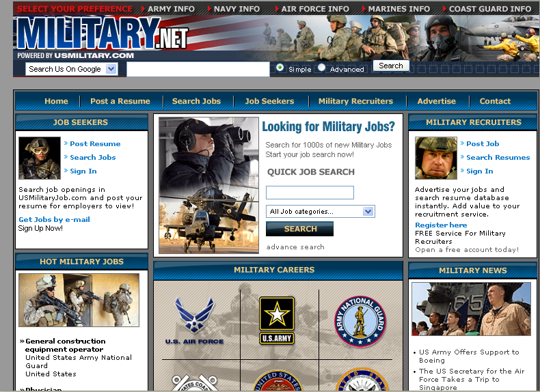
Task: Open Job Seekers in the navigation bar
Action: 269,101
